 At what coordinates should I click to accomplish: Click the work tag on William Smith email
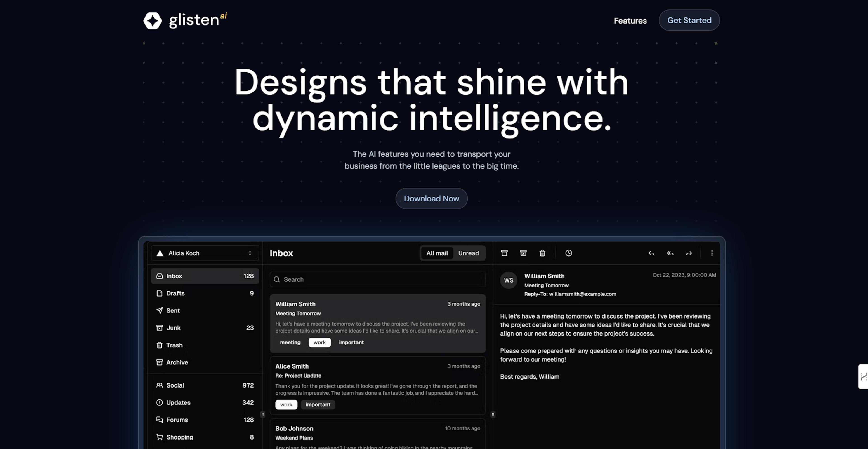(319, 342)
